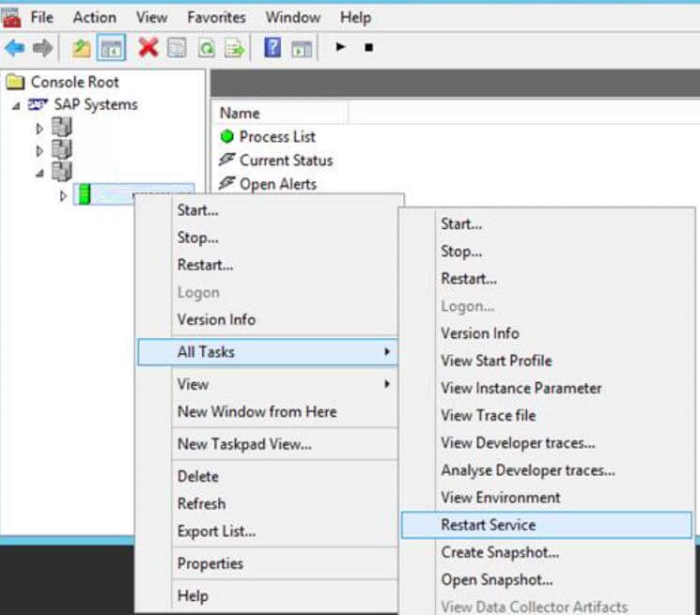The width and height of the screenshot is (700, 615).
Task: Toggle the Show/Hide Console Tree toolbar icon
Action: click(x=111, y=47)
